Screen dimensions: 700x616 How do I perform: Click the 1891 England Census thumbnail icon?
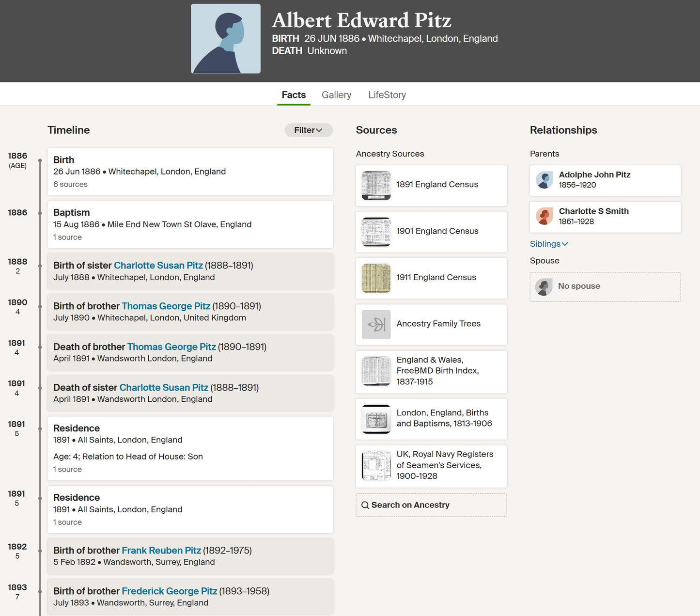(x=376, y=185)
